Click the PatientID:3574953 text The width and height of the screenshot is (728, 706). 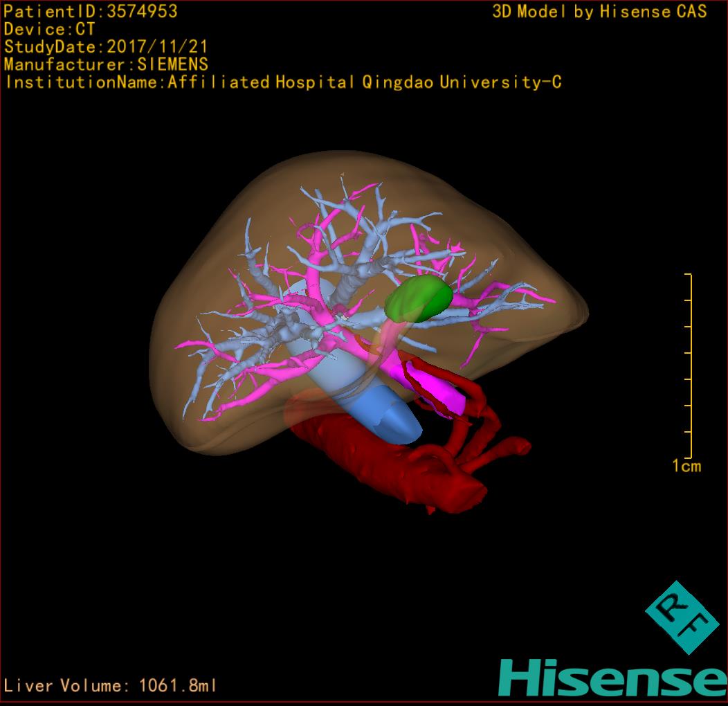(91, 12)
